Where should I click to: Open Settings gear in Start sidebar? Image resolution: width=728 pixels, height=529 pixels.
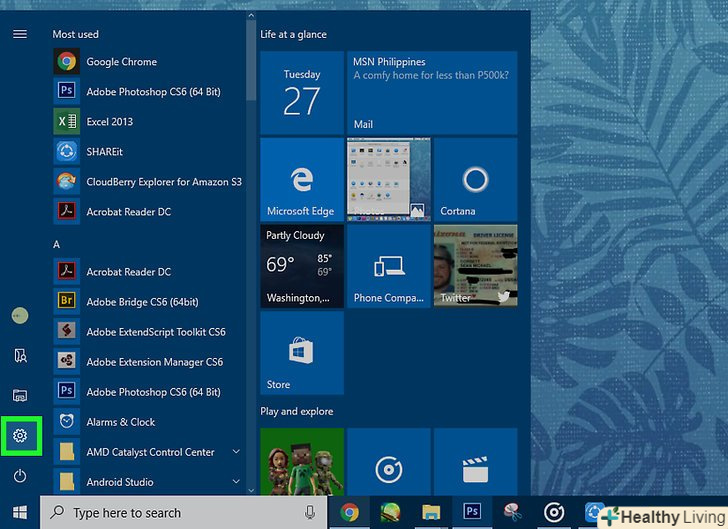pos(20,436)
